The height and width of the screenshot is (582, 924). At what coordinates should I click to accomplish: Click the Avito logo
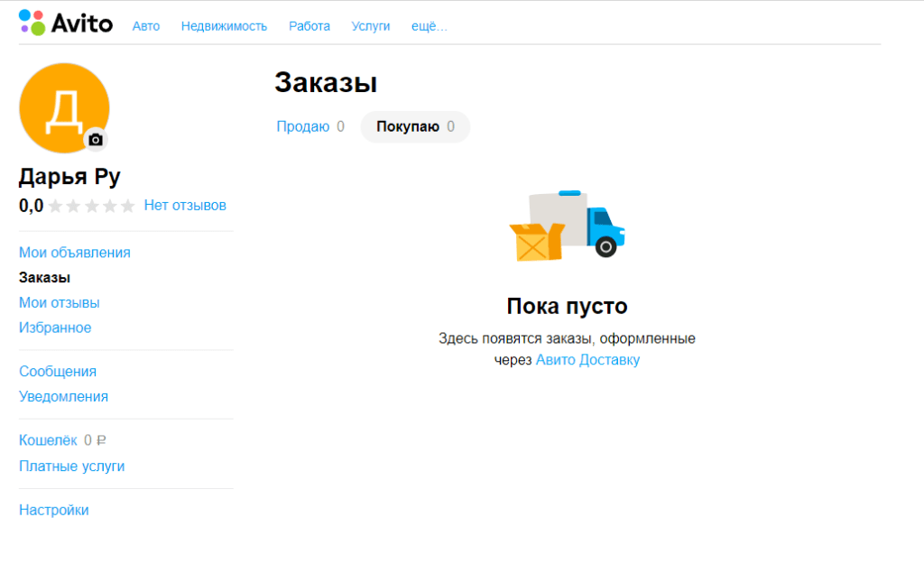[66, 23]
